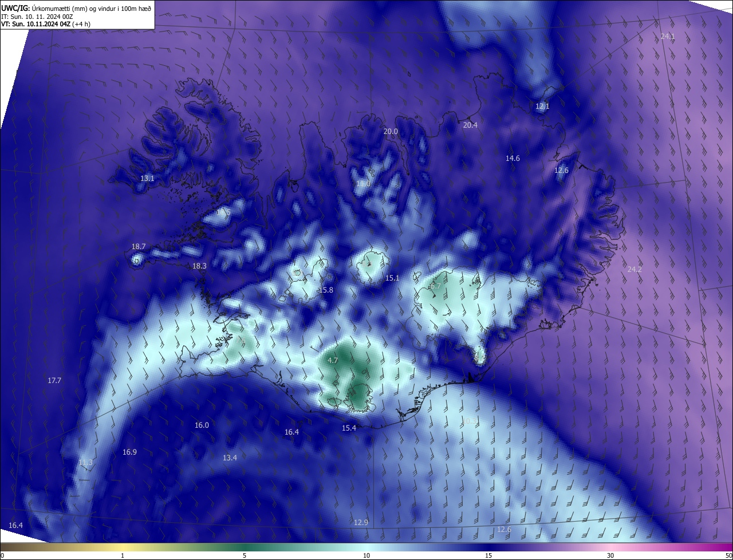Click the 18.3 value on the map
733x560 pixels.
point(199,266)
